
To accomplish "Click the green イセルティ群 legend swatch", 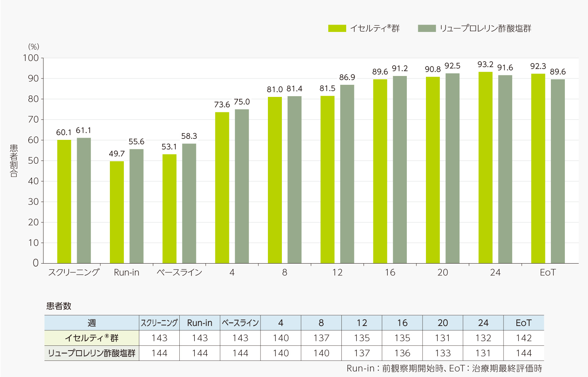I will 337,28.
